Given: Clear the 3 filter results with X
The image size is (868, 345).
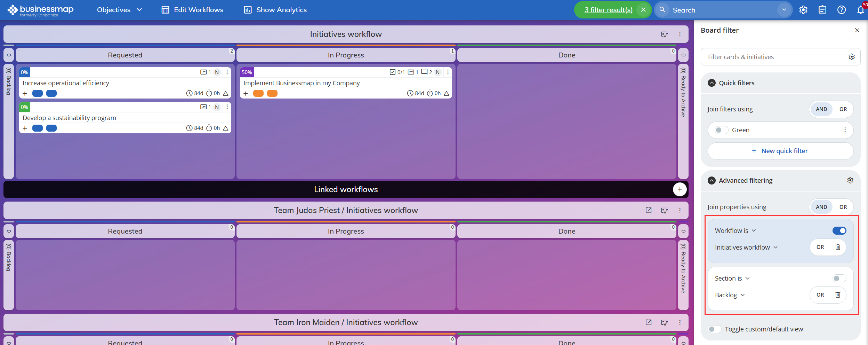Looking at the screenshot, I should pyautogui.click(x=643, y=10).
